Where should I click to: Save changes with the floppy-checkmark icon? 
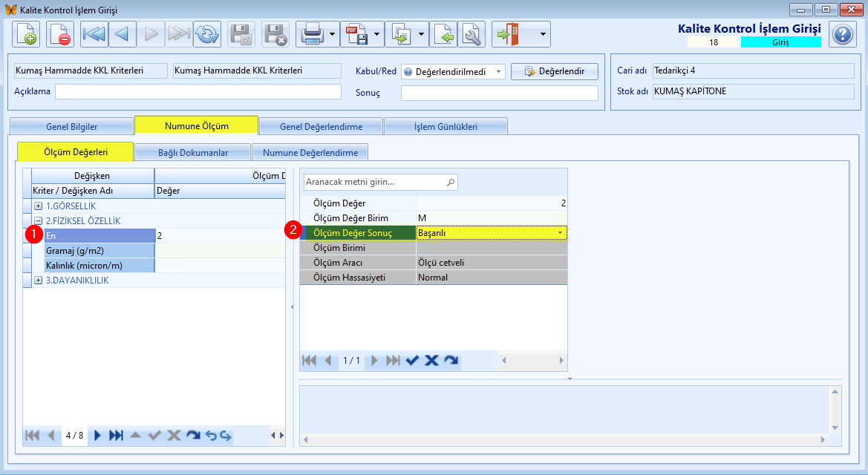(x=241, y=34)
